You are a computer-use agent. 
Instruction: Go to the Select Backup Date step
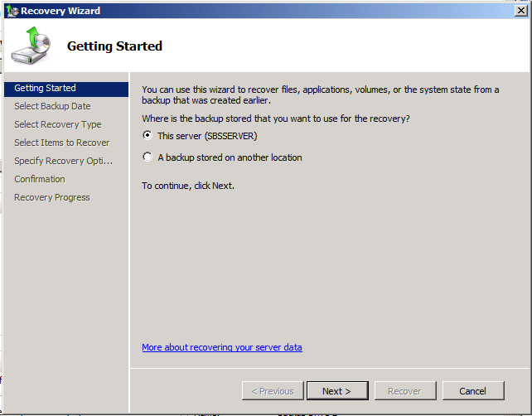point(52,106)
